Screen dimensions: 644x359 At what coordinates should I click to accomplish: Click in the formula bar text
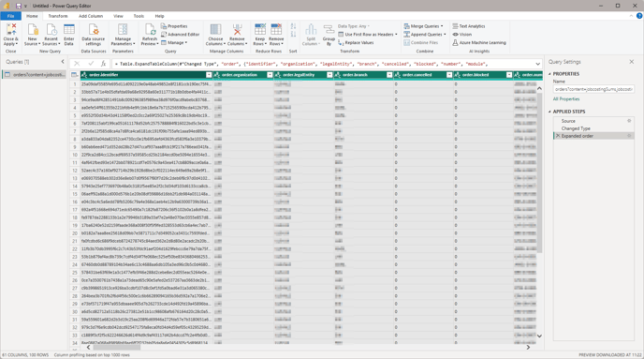[x=302, y=64]
